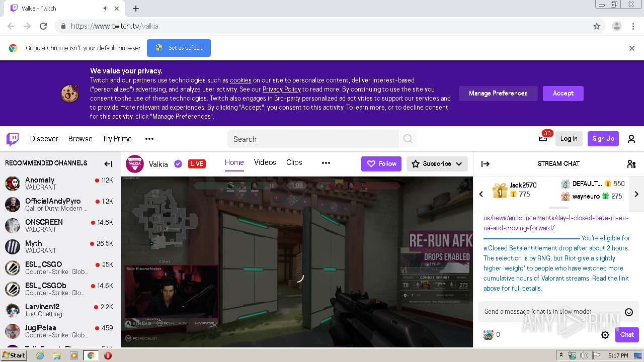Focus the Twitch search field

click(313, 139)
